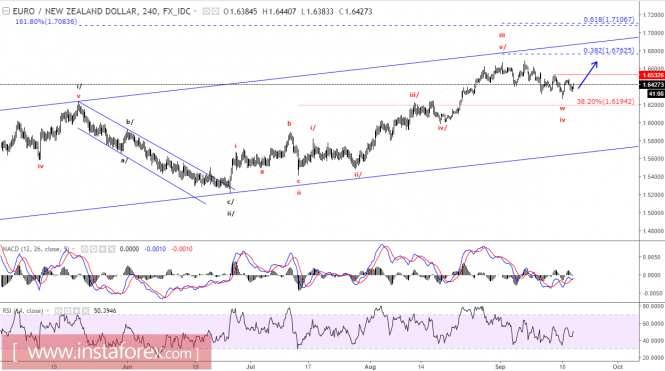
Task: Open dropdown arrow next to FX_IDC symbol title
Action: [x=195, y=12]
